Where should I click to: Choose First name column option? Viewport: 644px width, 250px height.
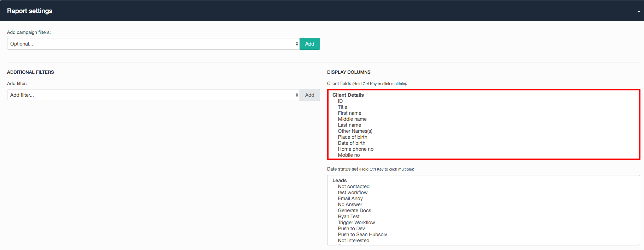point(349,113)
